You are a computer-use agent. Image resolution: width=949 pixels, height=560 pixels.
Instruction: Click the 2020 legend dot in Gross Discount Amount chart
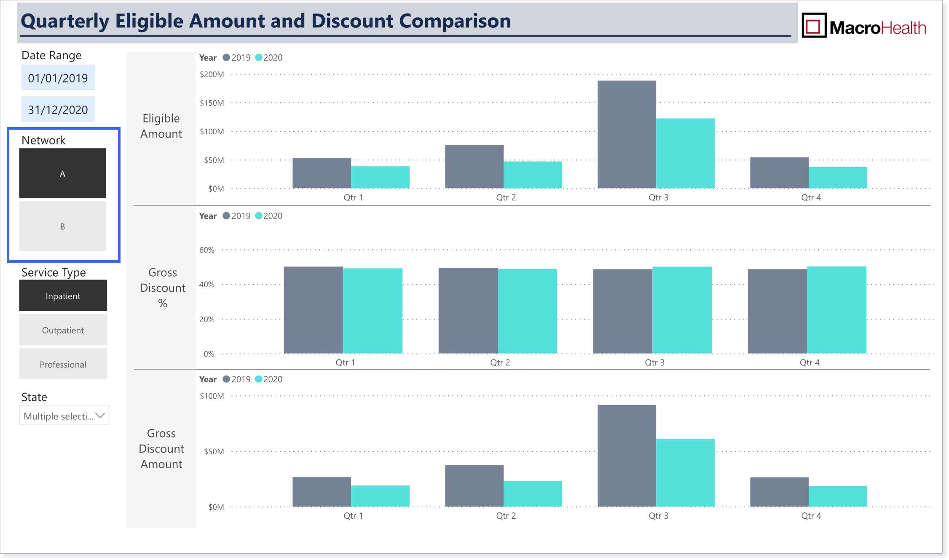pyautogui.click(x=259, y=379)
